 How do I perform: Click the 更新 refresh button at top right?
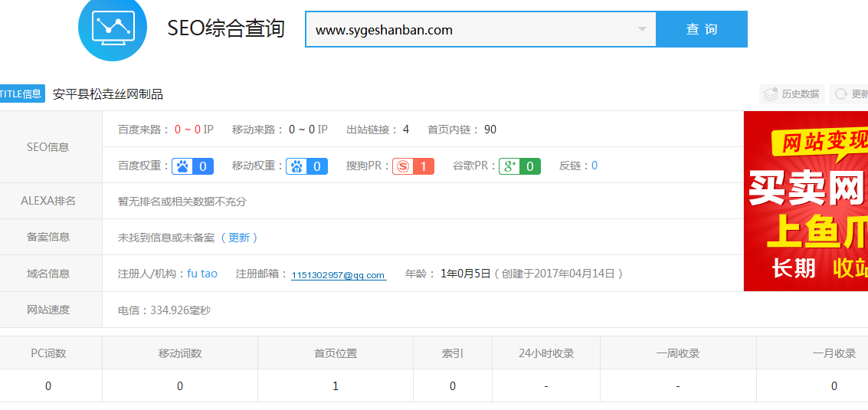click(850, 94)
